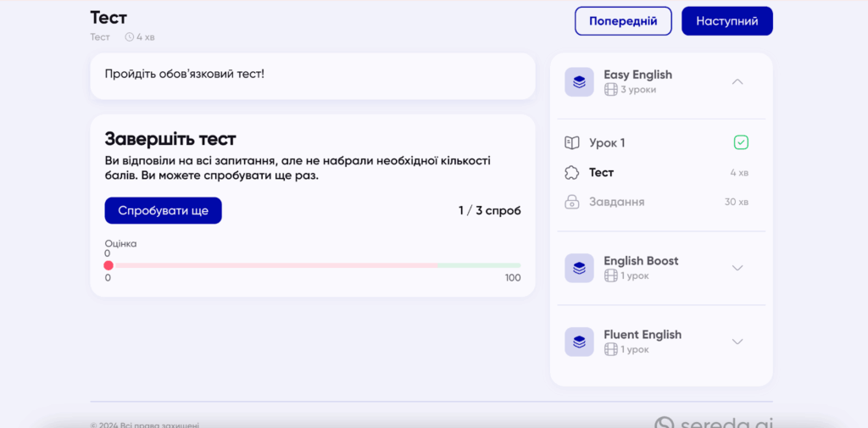
Task: Click the Fluent English course stack icon
Action: (579, 342)
